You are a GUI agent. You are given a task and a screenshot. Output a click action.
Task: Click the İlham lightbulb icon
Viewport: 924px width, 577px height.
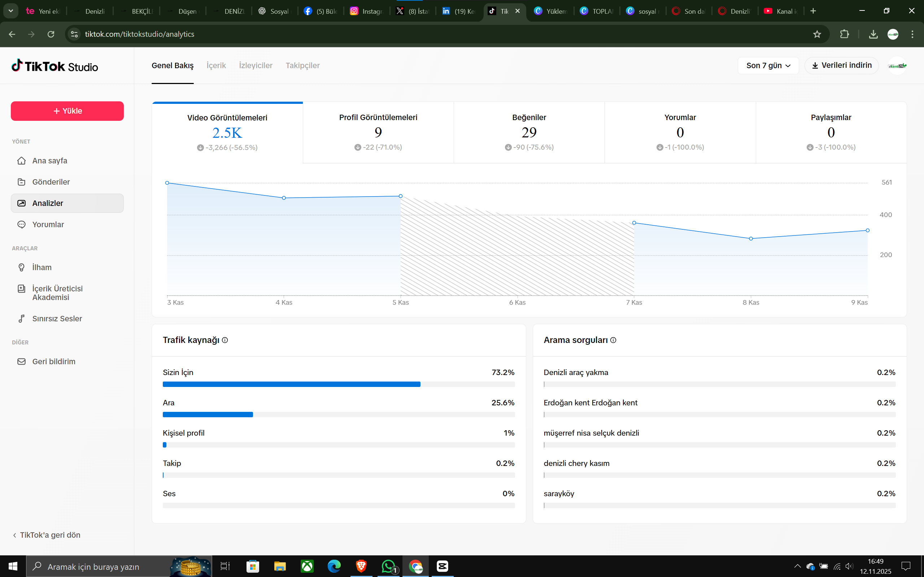coord(21,268)
